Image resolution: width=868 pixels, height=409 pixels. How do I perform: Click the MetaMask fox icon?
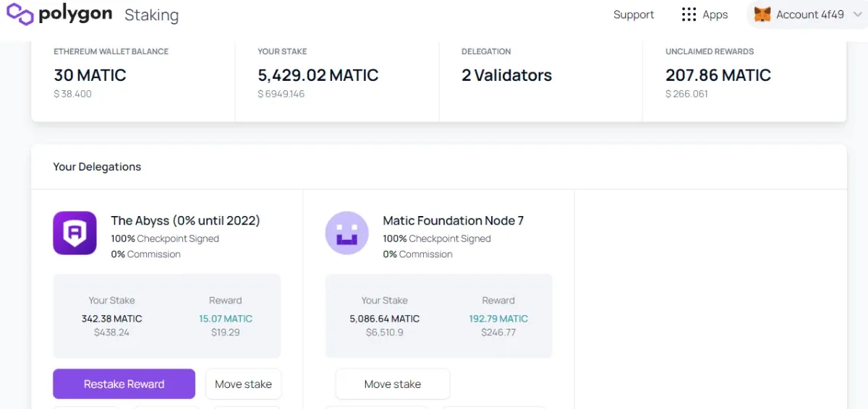762,14
